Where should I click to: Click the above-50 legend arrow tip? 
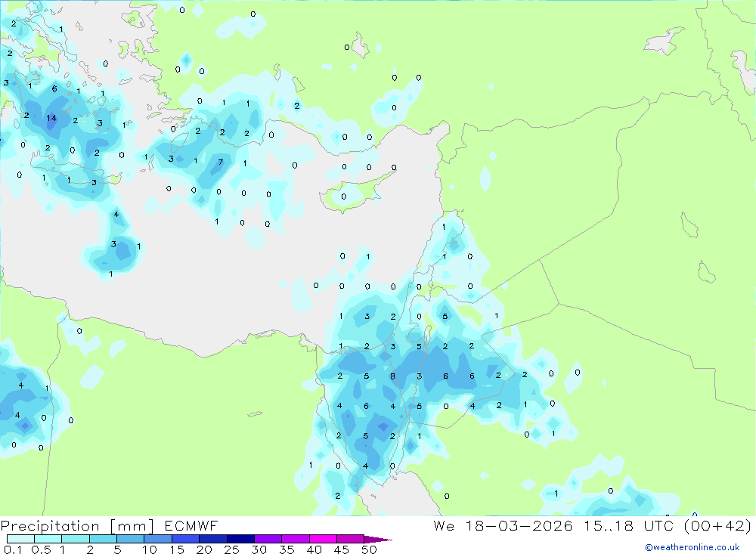(x=378, y=540)
